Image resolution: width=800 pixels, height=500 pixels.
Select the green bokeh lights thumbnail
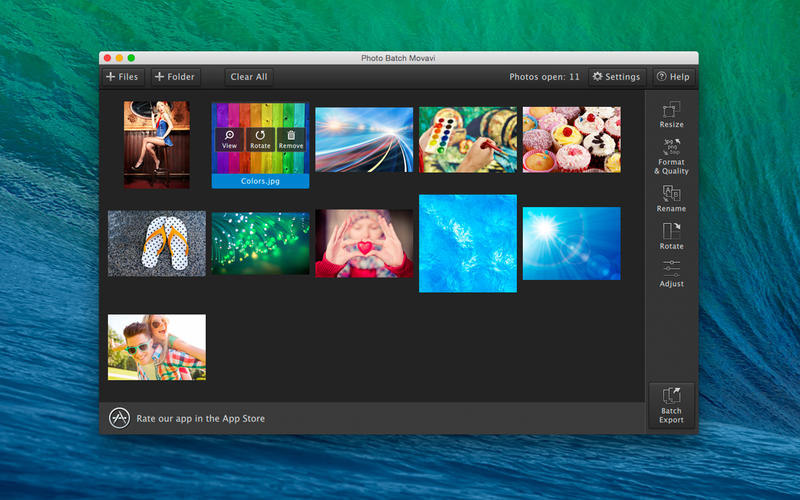click(260, 243)
